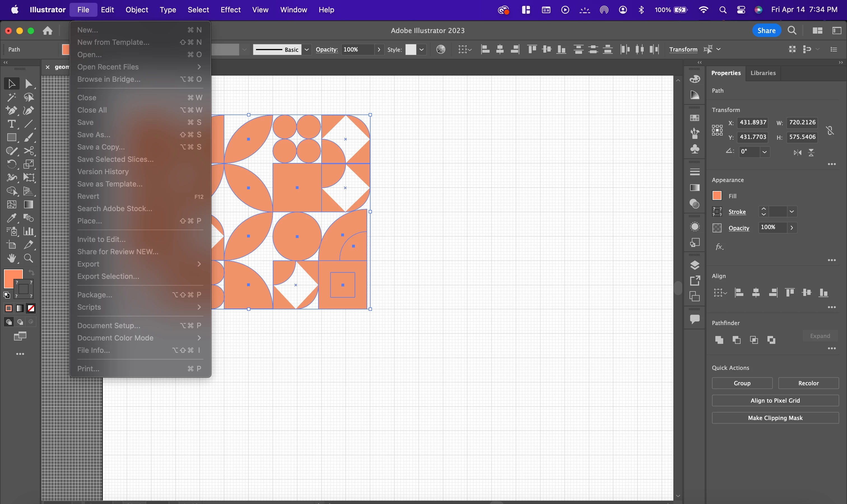847x504 pixels.
Task: Open the Style swatch dropdown arrow
Action: 422,50
